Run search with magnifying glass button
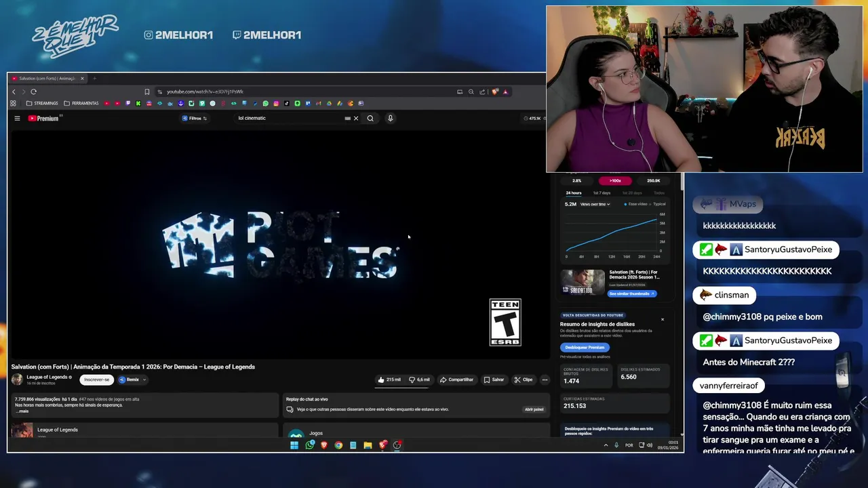This screenshot has height=488, width=868. coord(370,118)
